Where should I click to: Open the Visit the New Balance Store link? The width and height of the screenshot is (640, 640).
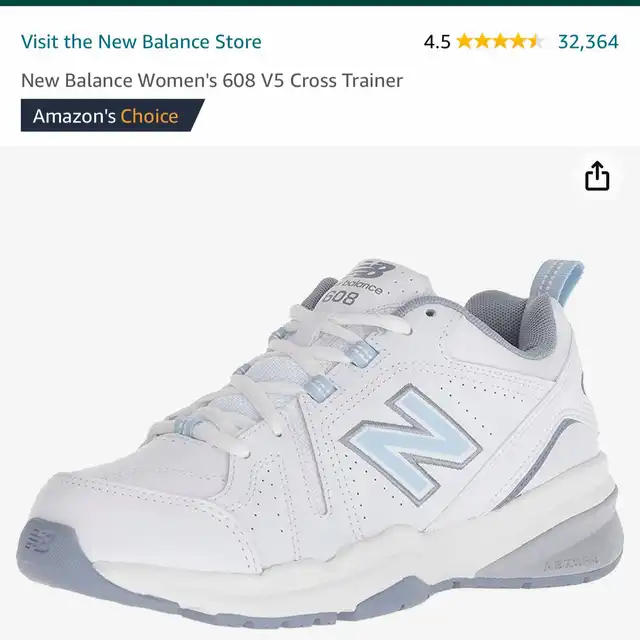click(141, 42)
